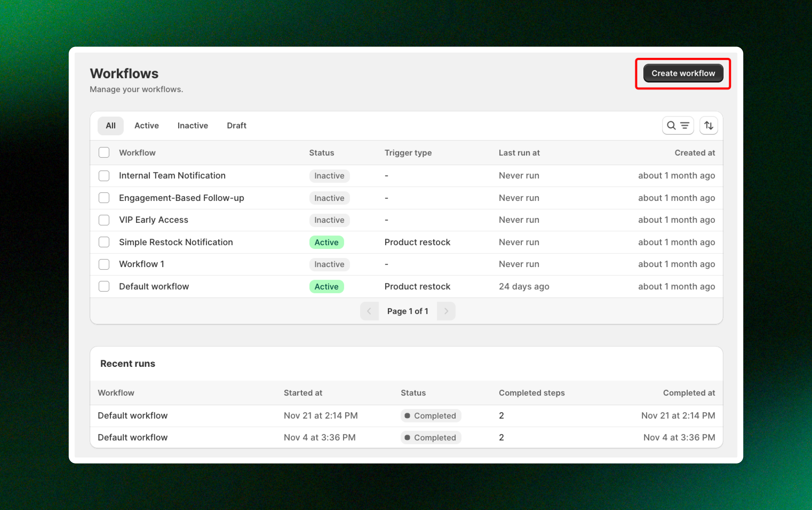Open the Engagement-Based Follow-up workflow
The image size is (812, 510).
pyautogui.click(x=181, y=198)
